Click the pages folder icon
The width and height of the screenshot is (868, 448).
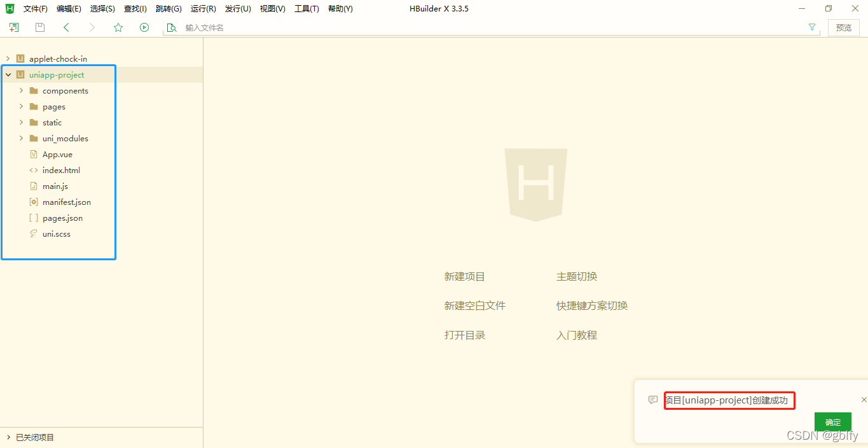[x=34, y=106]
